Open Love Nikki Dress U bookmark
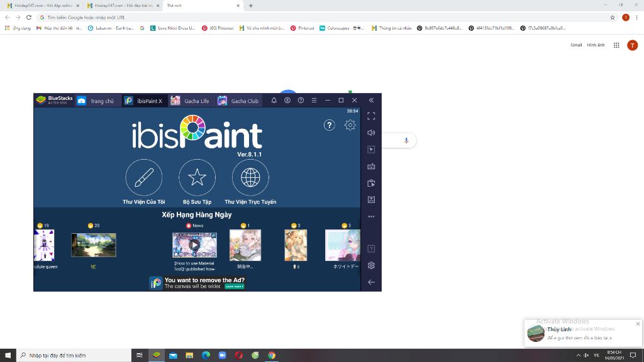The image size is (644, 362). [x=172, y=28]
